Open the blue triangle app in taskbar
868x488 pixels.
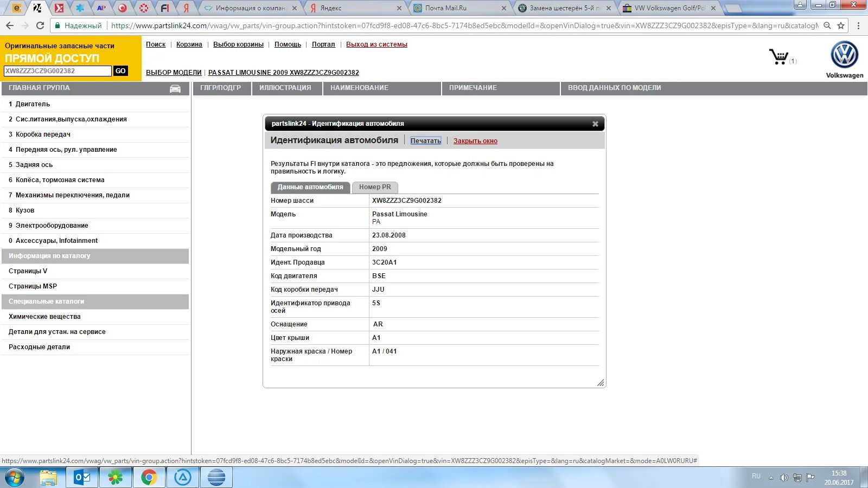[183, 478]
